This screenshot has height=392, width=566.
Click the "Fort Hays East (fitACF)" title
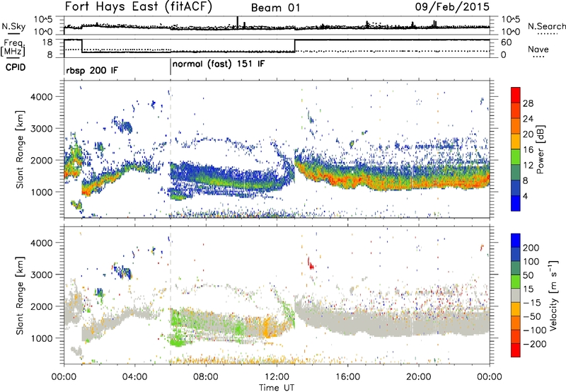tap(139, 7)
